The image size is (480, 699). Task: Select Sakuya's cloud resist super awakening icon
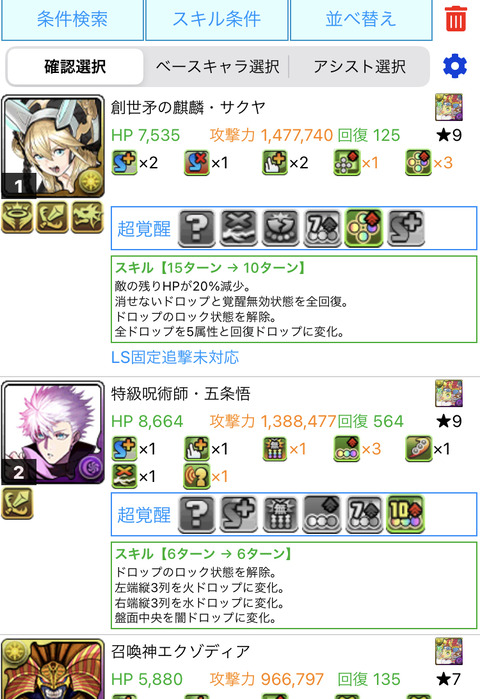click(239, 228)
